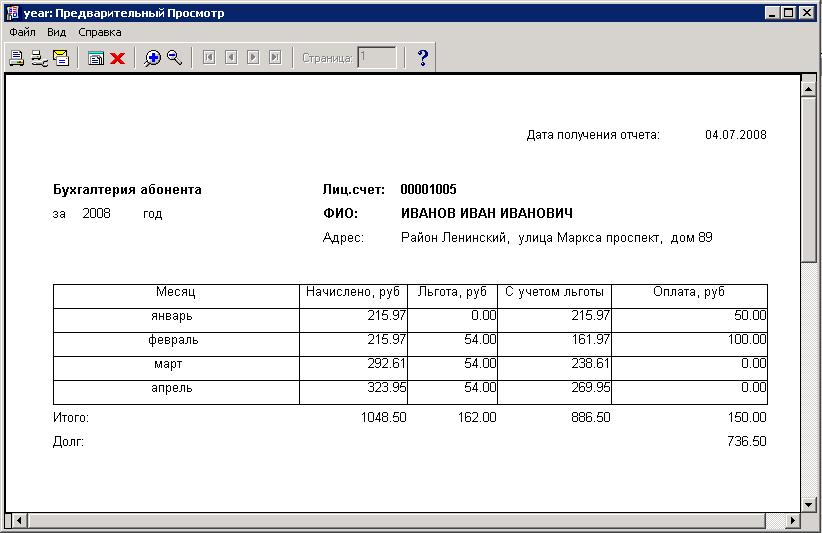
Task: Click the horizontal scrollbar left arrow
Action: [13, 521]
